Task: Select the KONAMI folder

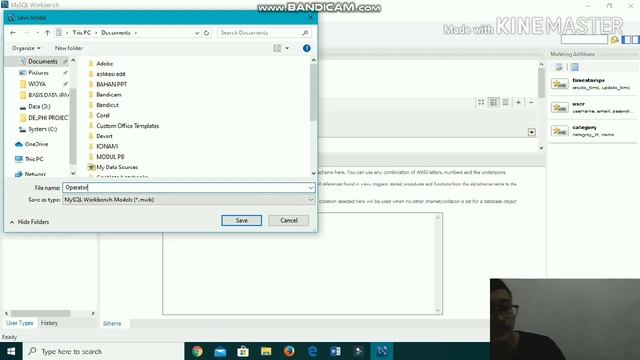Action: [x=107, y=146]
